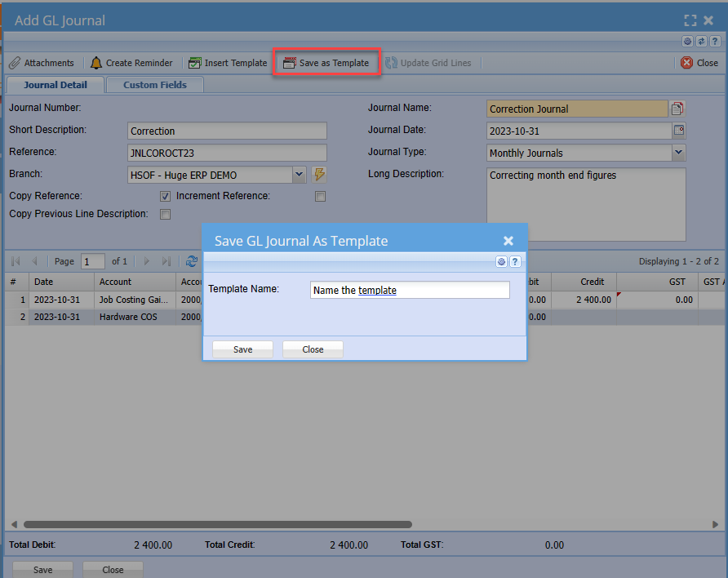Click the icon beside Journal Name field

pyautogui.click(x=677, y=109)
